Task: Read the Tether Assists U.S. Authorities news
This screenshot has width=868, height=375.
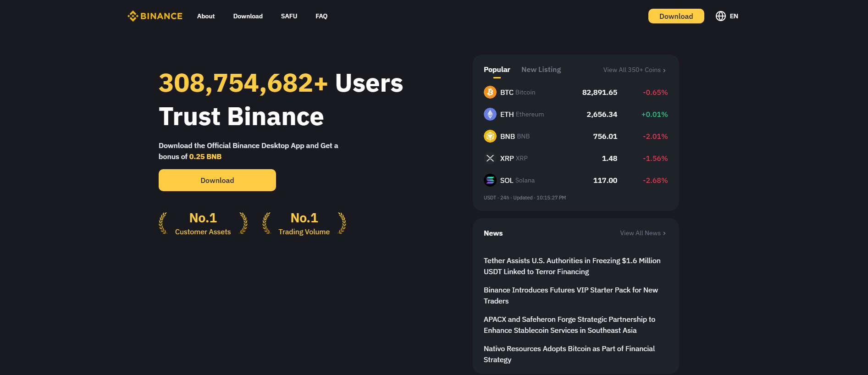Action: click(572, 266)
